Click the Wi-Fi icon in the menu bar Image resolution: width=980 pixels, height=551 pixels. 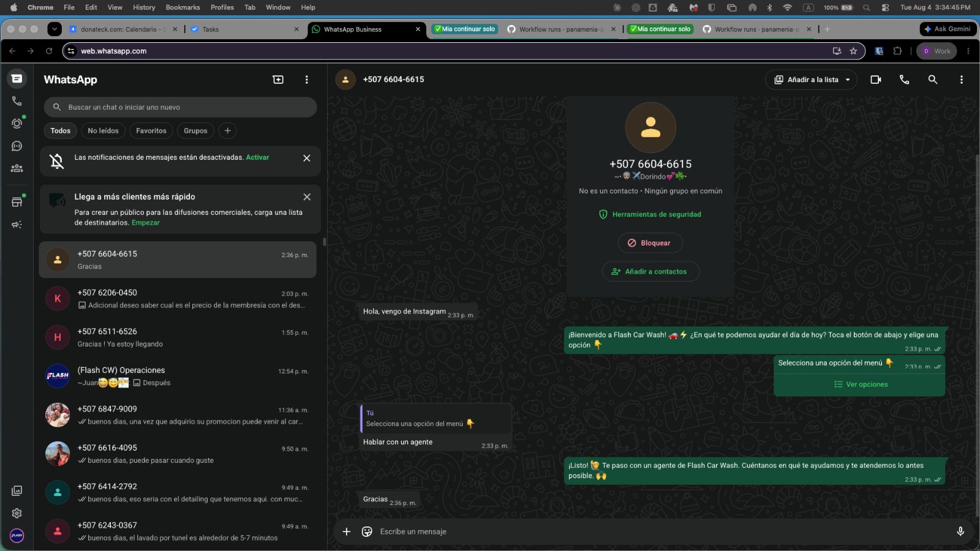tap(788, 7)
